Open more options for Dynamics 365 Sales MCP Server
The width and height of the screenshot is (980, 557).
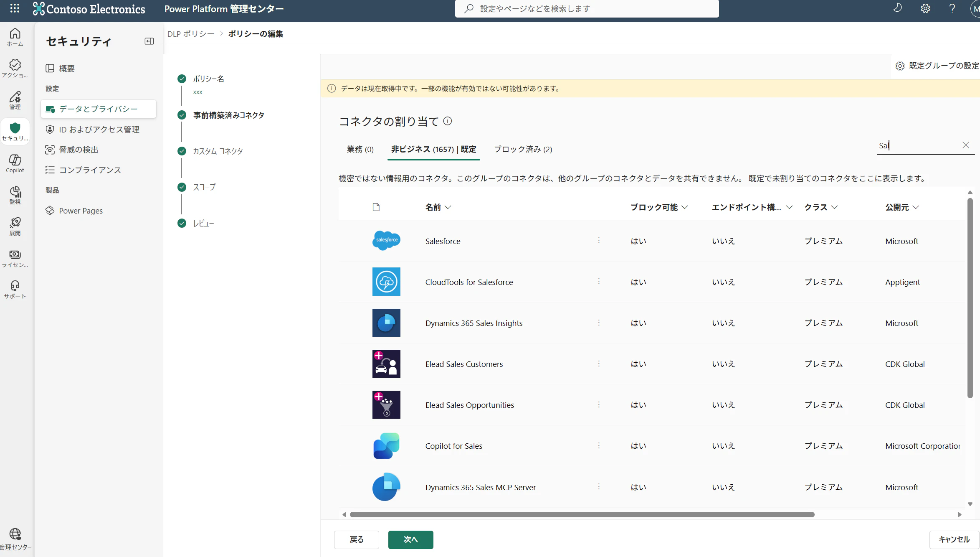[x=599, y=487]
